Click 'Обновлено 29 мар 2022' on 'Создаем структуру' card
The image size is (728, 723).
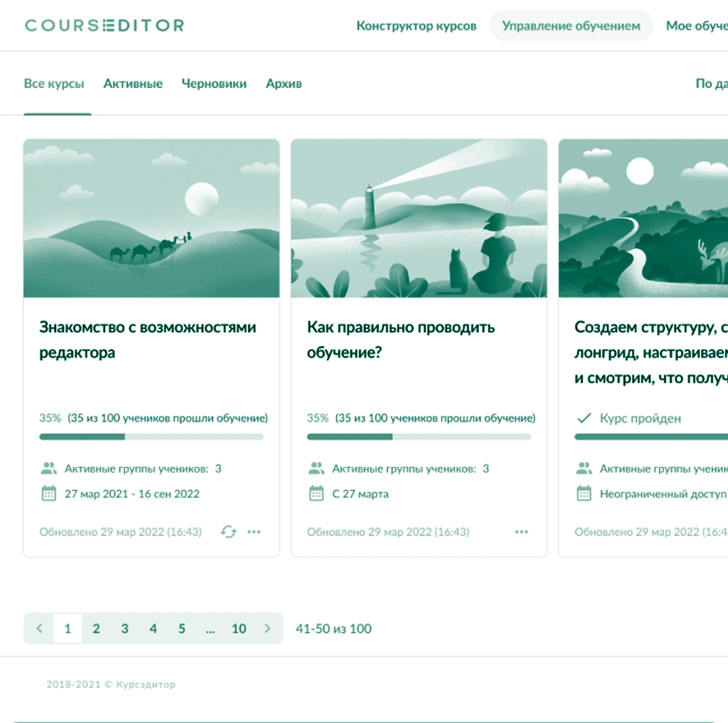651,532
